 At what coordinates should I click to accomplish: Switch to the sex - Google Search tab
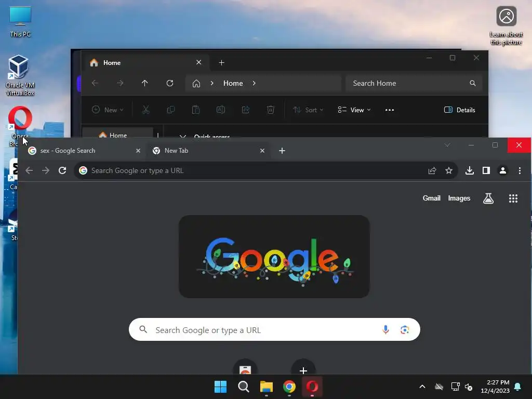coord(82,151)
